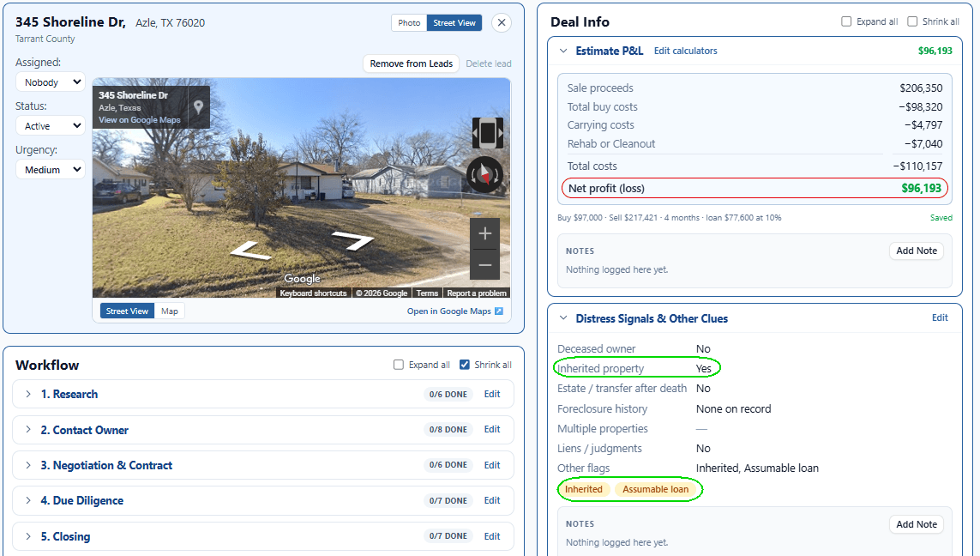Click the Buy $97,000 Sell $217,421 summary line
The width and height of the screenshot is (980, 556).
(670, 218)
